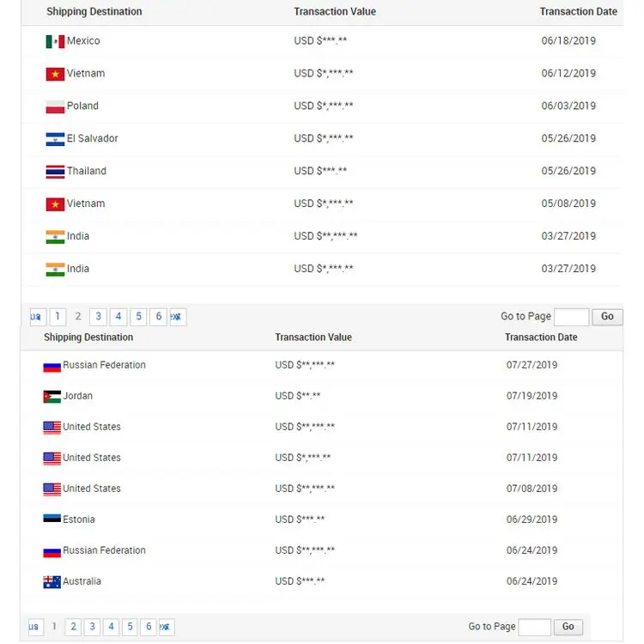This screenshot has height=644, width=644.
Task: Go to page 6 in upper pagination
Action: click(x=159, y=317)
